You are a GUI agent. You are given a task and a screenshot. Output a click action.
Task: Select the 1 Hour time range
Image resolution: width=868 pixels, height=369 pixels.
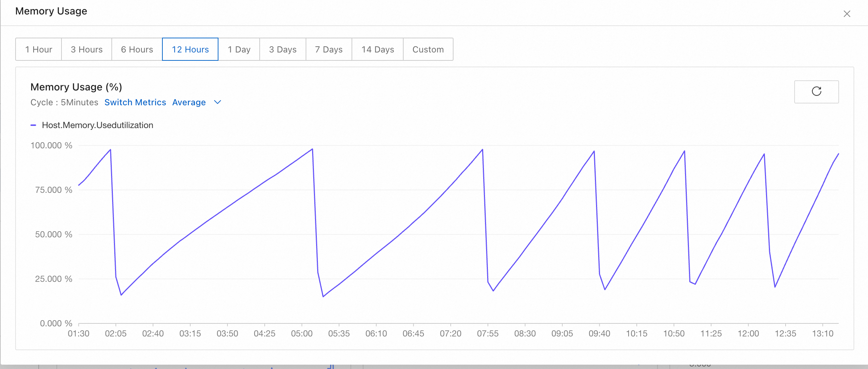pyautogui.click(x=39, y=49)
